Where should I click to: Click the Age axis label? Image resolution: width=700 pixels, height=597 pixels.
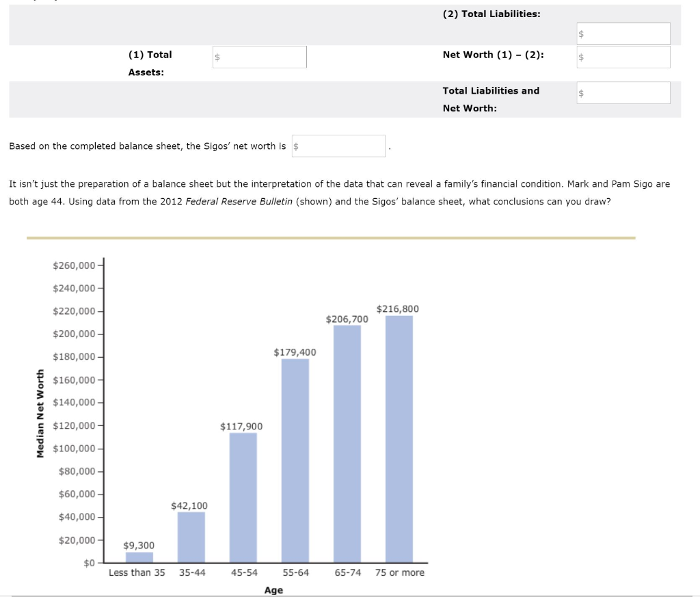point(274,589)
